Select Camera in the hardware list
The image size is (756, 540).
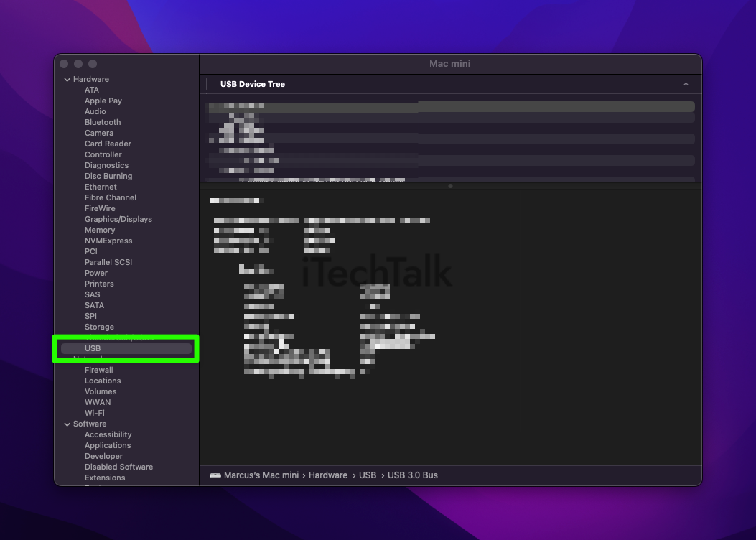99,133
